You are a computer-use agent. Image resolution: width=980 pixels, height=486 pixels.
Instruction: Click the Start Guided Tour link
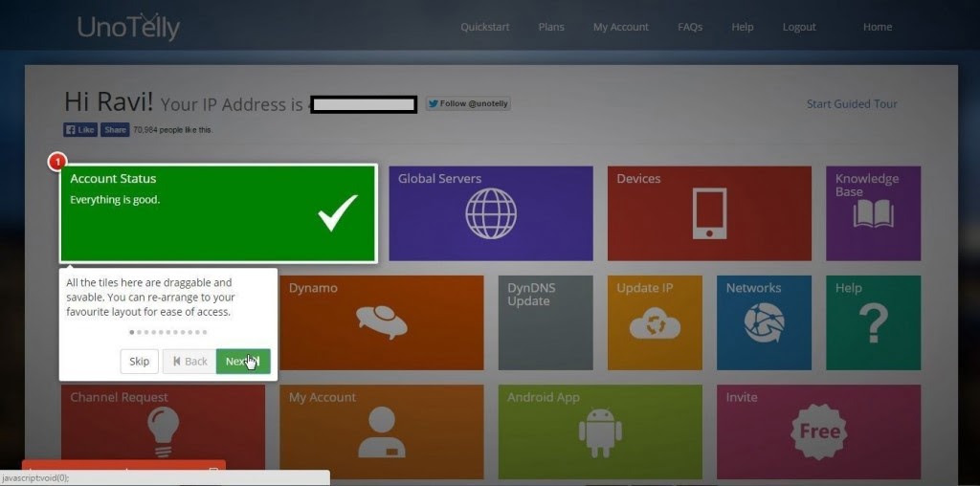pyautogui.click(x=852, y=104)
